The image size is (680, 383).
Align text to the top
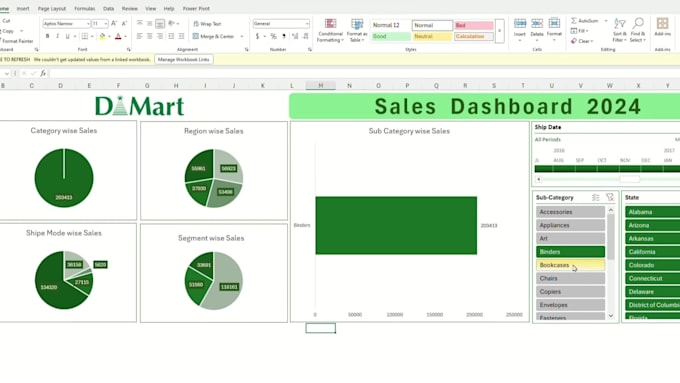(140, 23)
